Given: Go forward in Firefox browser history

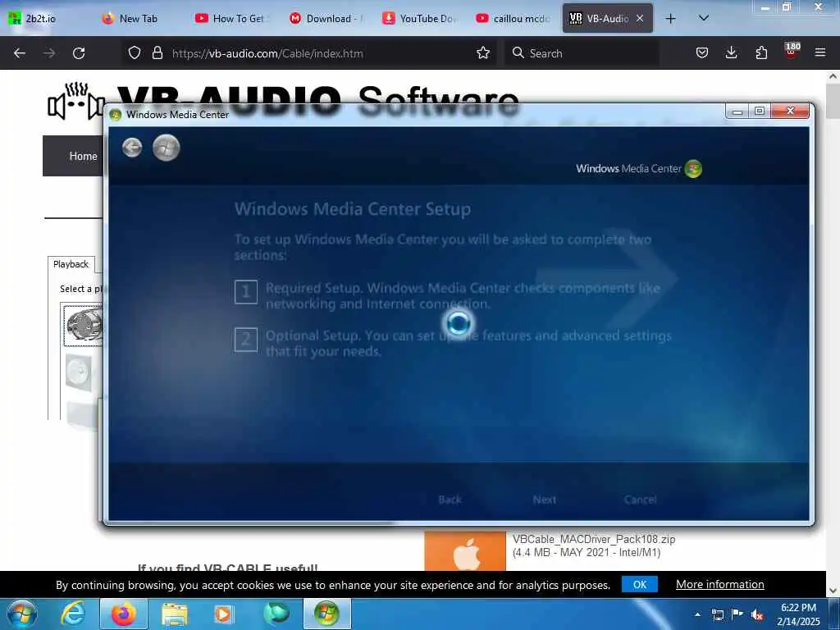Looking at the screenshot, I should click(x=49, y=53).
